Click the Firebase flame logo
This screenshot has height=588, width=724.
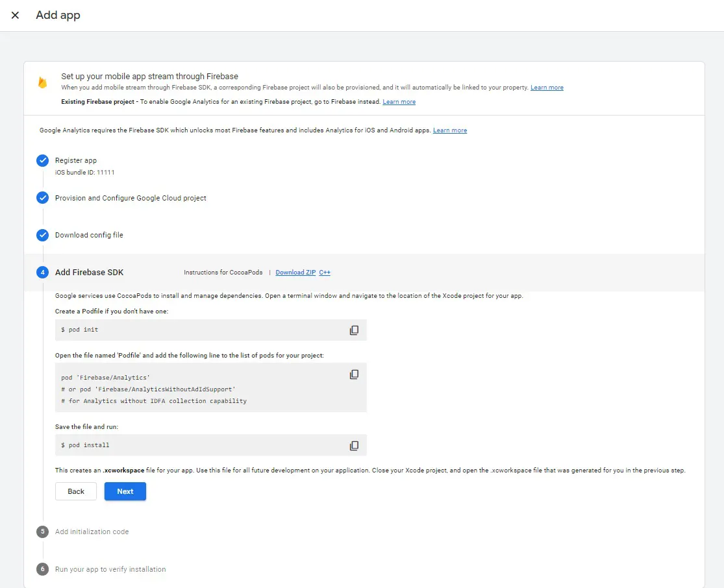(42, 82)
